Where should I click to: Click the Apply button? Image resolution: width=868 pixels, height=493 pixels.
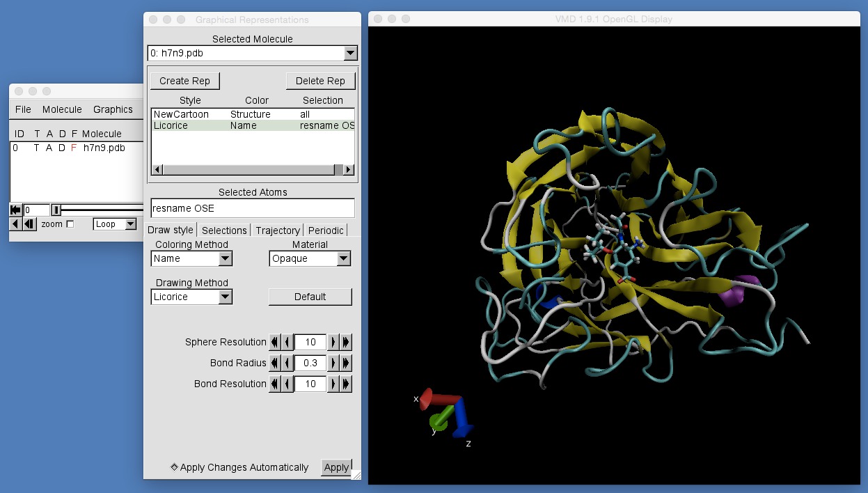(336, 467)
